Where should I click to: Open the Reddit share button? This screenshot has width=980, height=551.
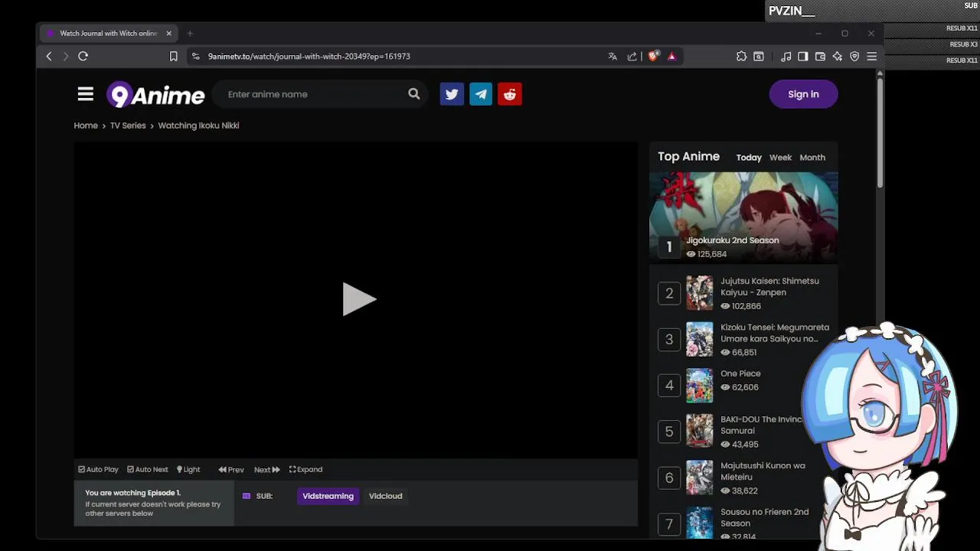[x=510, y=94]
